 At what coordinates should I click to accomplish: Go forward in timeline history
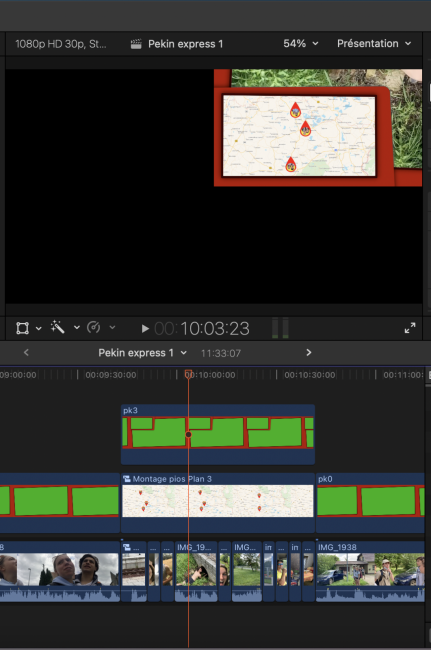click(308, 352)
